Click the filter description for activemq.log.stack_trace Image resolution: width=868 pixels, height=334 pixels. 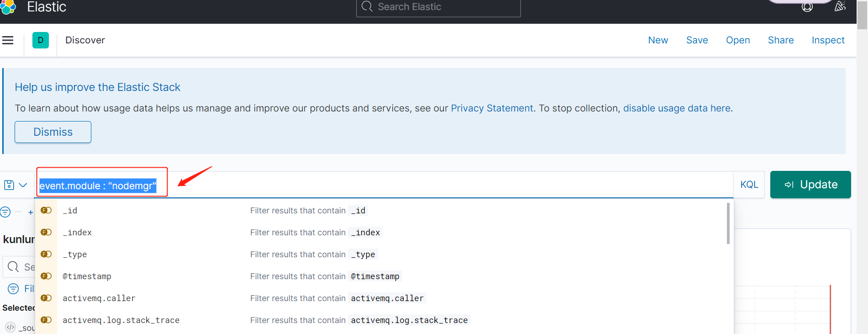pos(360,320)
